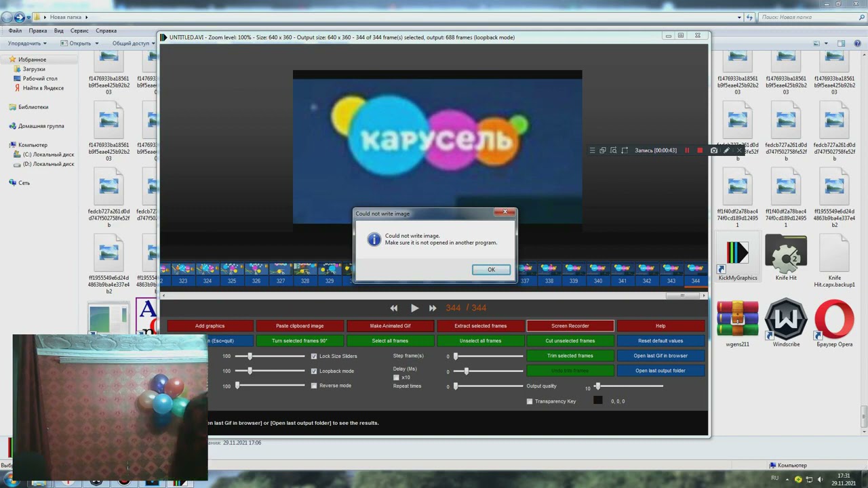Close the recorder toolbar with X
Screen dimensions: 868x488
[x=739, y=150]
